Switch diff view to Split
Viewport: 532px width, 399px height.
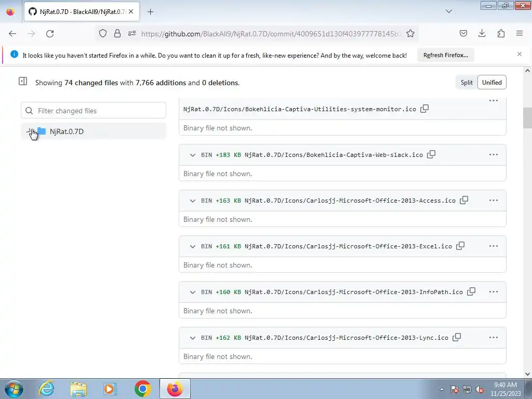tap(467, 83)
